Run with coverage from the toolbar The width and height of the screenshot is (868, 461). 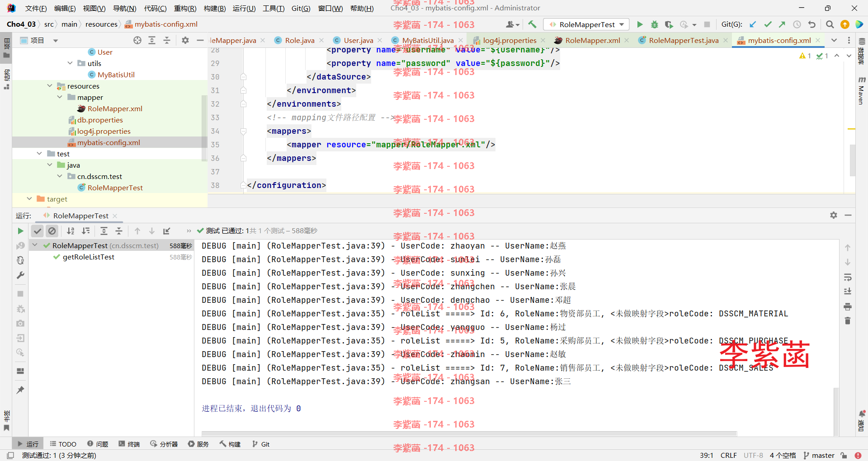(669, 24)
